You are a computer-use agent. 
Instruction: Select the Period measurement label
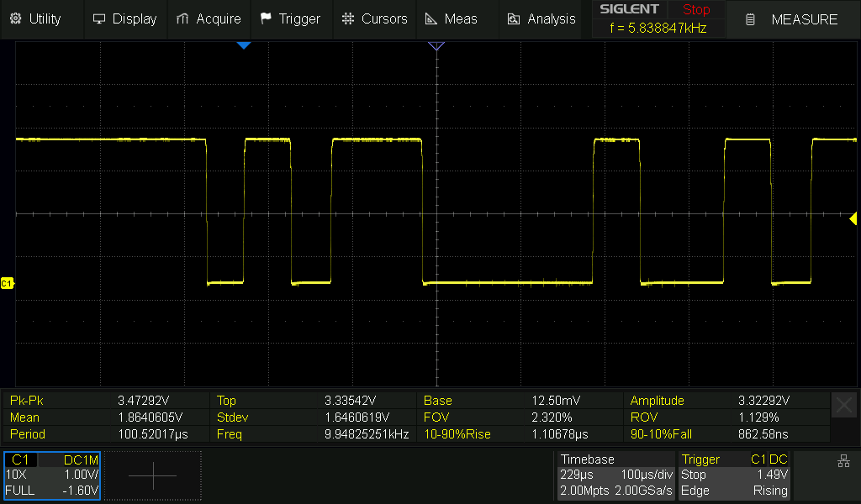[x=28, y=433]
